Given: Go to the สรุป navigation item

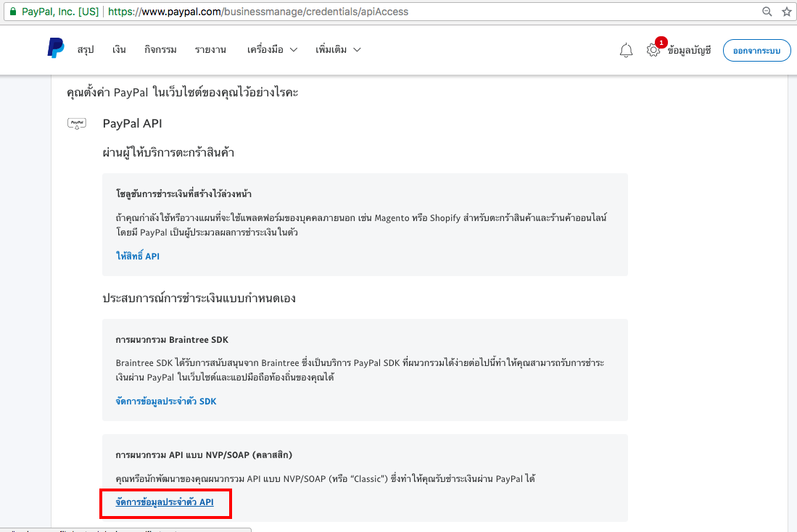Looking at the screenshot, I should [x=86, y=49].
